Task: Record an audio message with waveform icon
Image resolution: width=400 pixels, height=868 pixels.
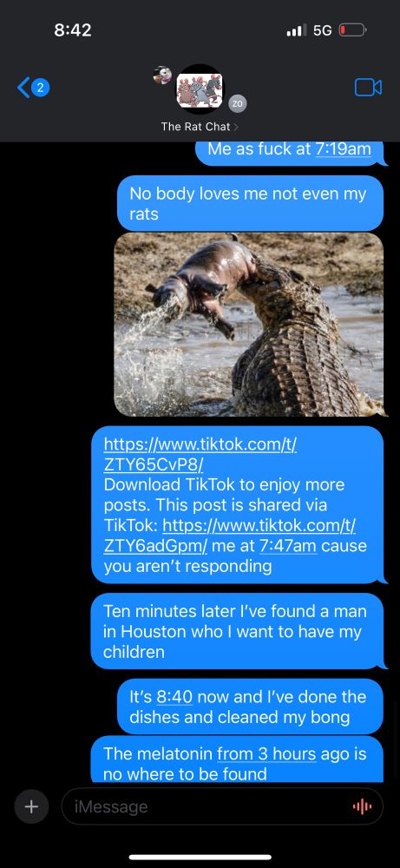Action: coord(363,807)
